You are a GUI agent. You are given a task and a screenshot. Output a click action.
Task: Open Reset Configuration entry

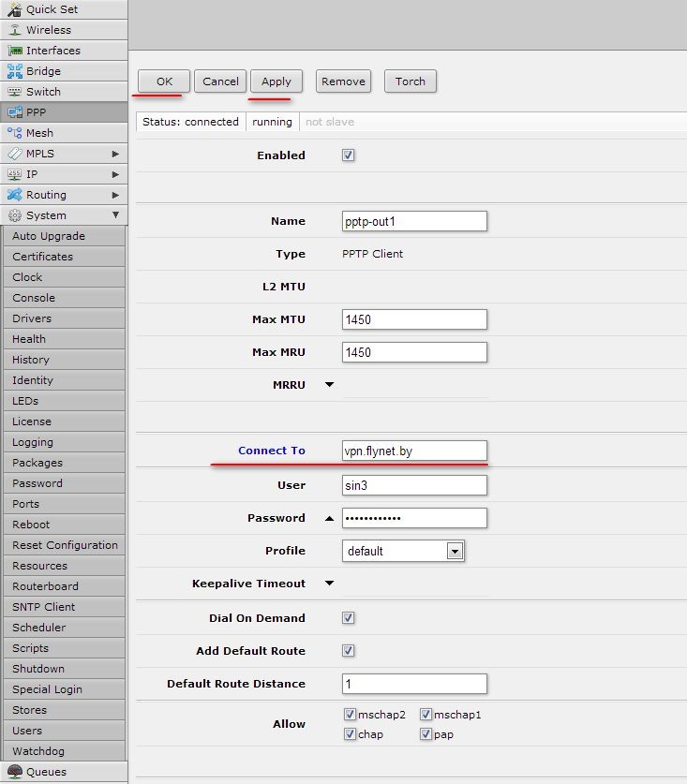(64, 545)
